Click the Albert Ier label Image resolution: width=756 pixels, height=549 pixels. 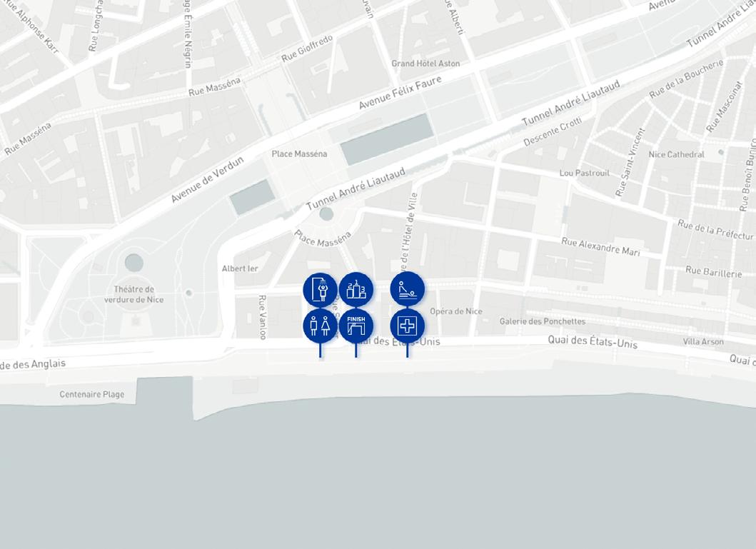[240, 268]
